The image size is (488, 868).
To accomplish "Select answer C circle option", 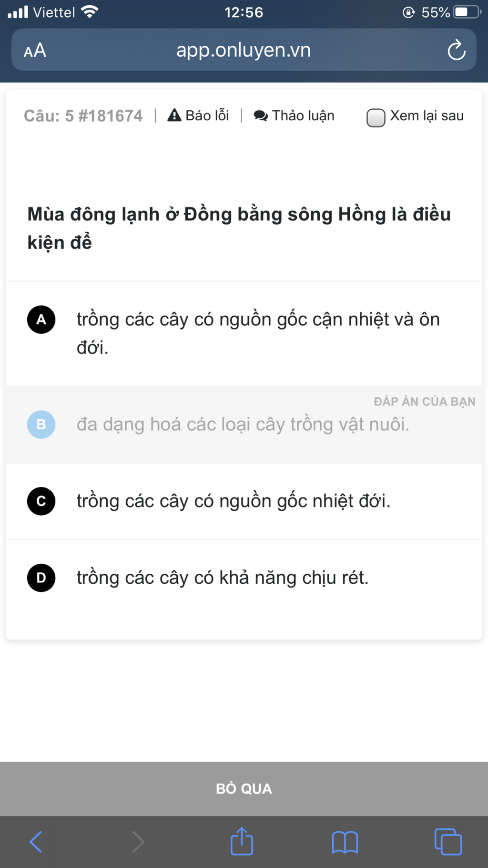I will click(x=41, y=501).
